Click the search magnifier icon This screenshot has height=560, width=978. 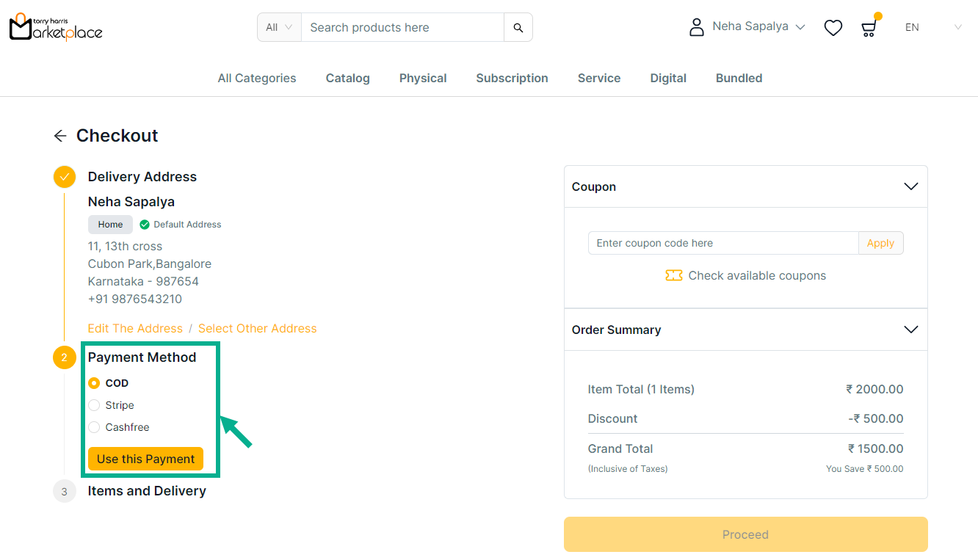click(x=518, y=28)
